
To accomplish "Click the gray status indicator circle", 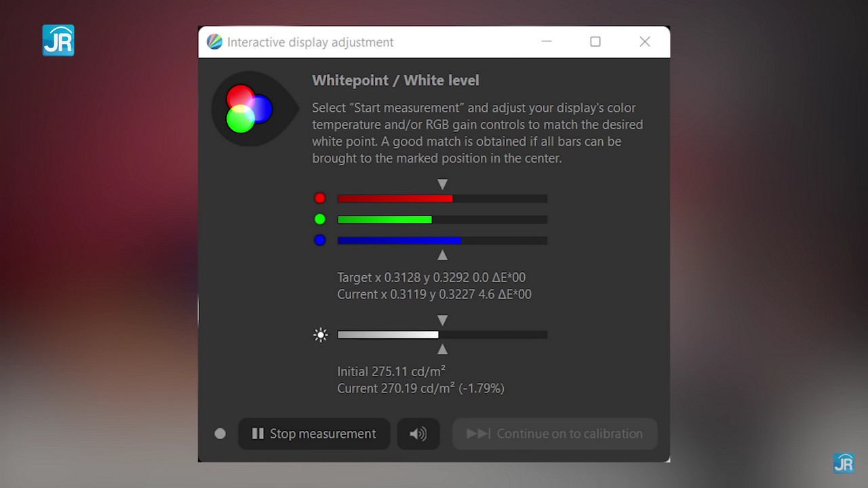I will (x=220, y=434).
